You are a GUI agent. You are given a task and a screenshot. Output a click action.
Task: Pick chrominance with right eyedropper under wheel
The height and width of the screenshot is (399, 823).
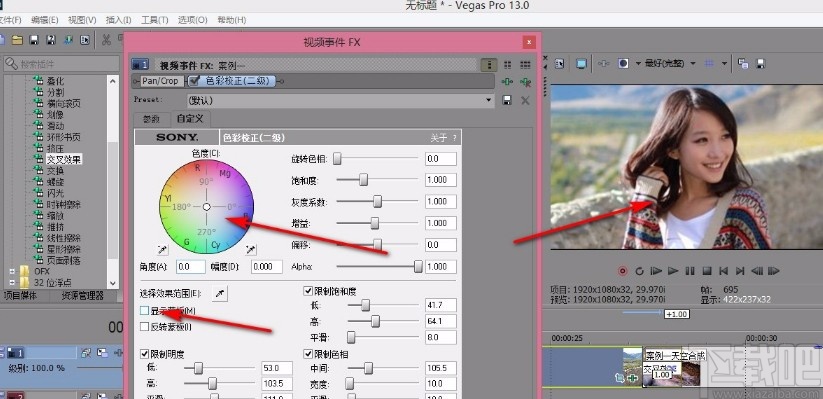251,249
